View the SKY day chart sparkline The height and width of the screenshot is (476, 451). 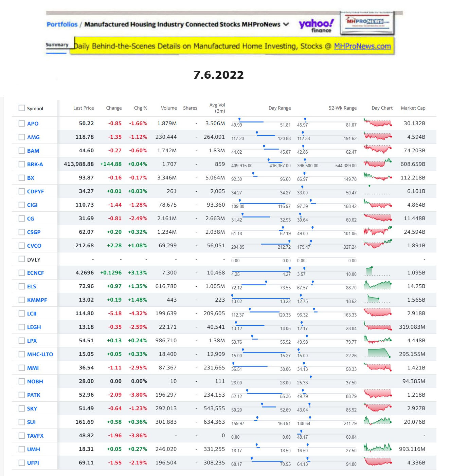pos(378,407)
